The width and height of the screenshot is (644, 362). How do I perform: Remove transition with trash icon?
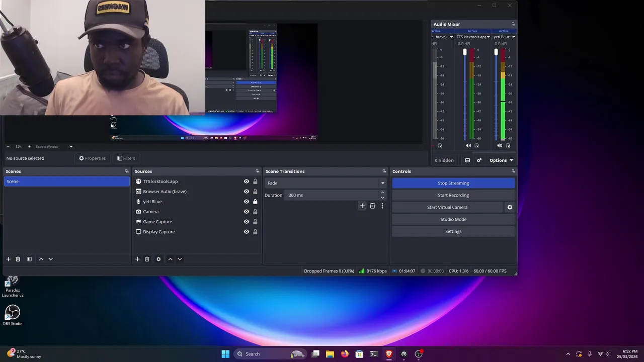(x=372, y=206)
